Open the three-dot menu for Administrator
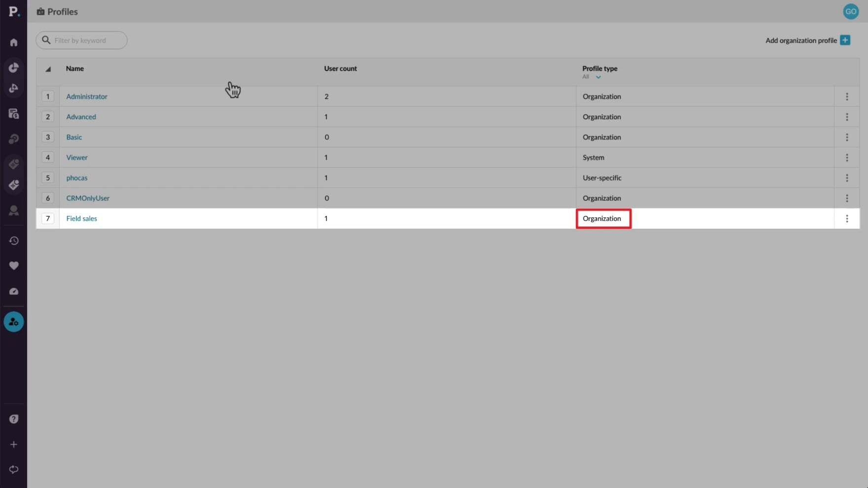 click(847, 97)
